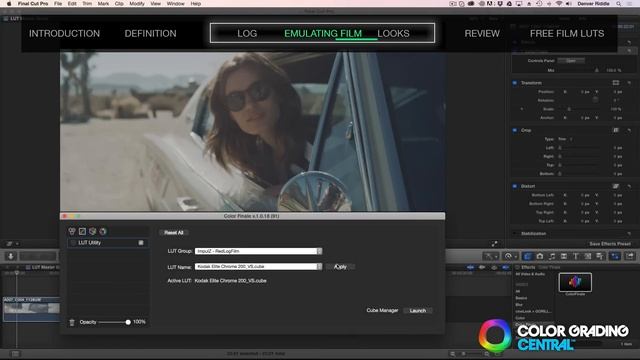Image resolution: width=640 pixels, height=360 pixels.
Task: Click the Apply button
Action: click(340, 267)
